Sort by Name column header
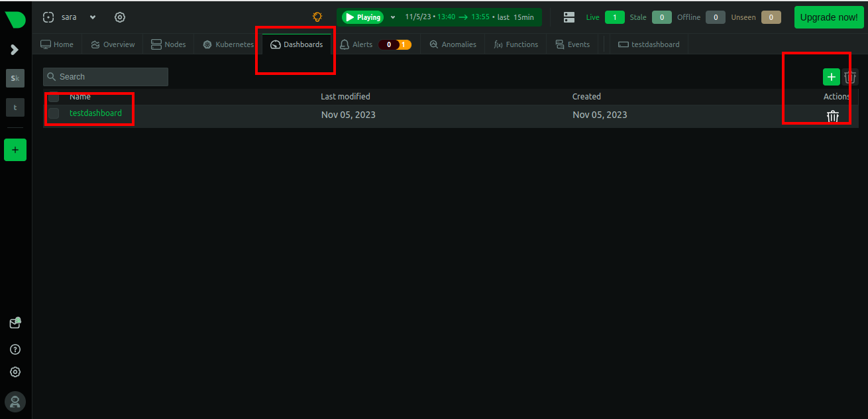The width and height of the screenshot is (868, 419). (x=80, y=97)
